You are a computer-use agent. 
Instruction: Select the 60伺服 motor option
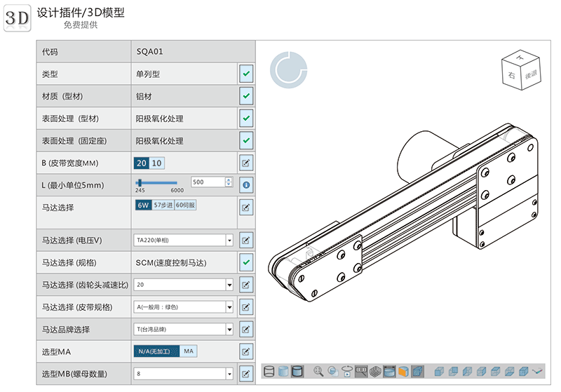pyautogui.click(x=185, y=205)
